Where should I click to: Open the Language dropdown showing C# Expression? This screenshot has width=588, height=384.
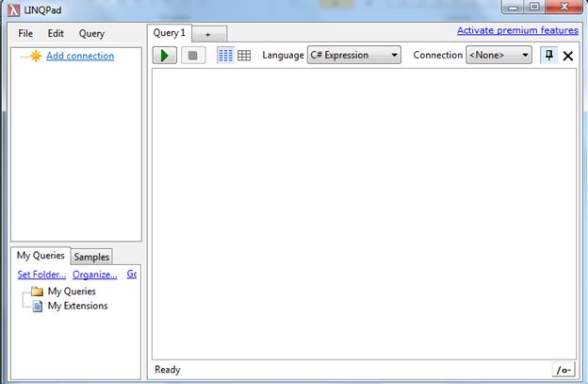click(x=354, y=55)
